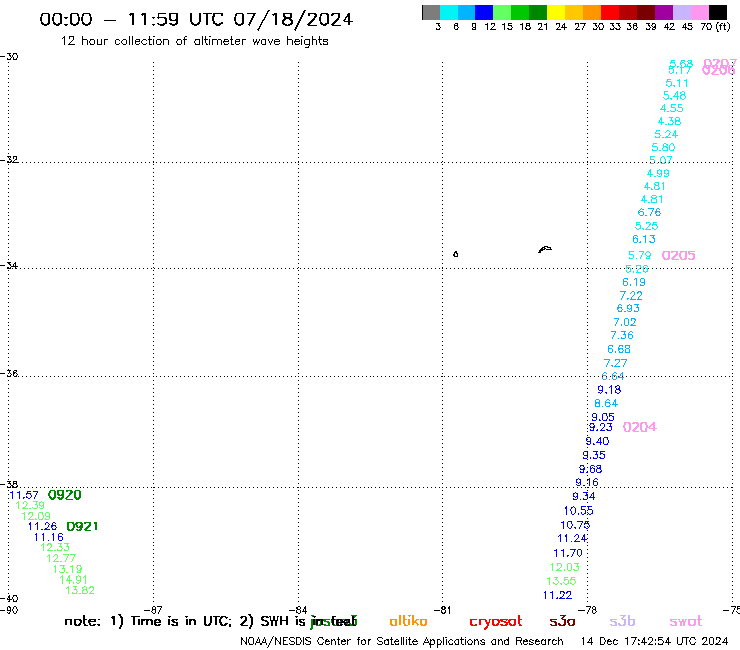Click the purple swatch in the color scale
This screenshot has height=650, width=740.
point(664,12)
